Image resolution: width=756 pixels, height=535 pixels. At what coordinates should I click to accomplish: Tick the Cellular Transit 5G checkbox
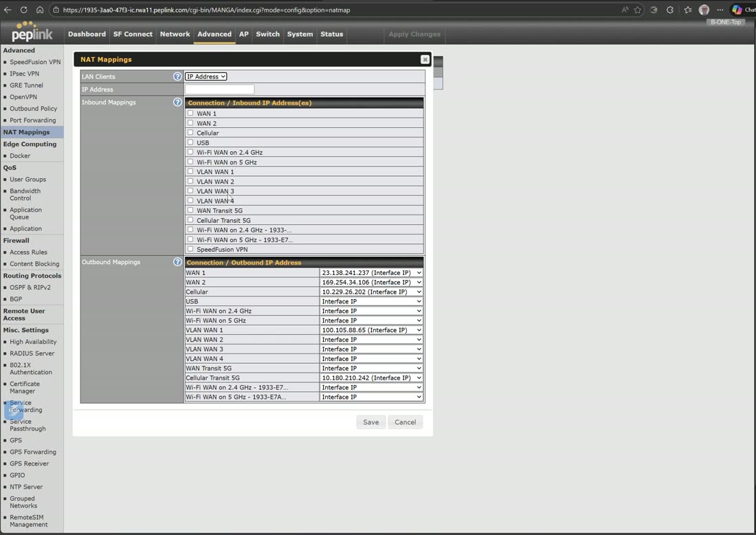(x=190, y=219)
